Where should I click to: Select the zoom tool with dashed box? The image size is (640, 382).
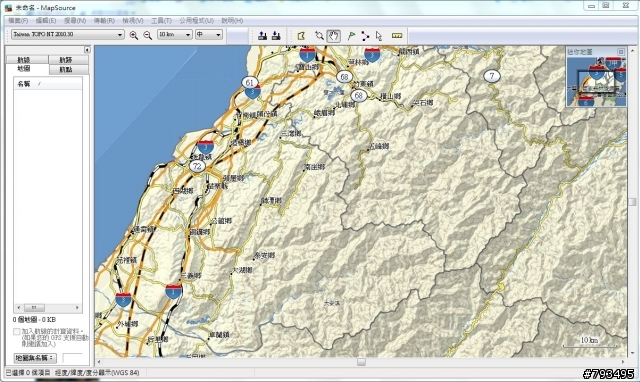(x=319, y=36)
